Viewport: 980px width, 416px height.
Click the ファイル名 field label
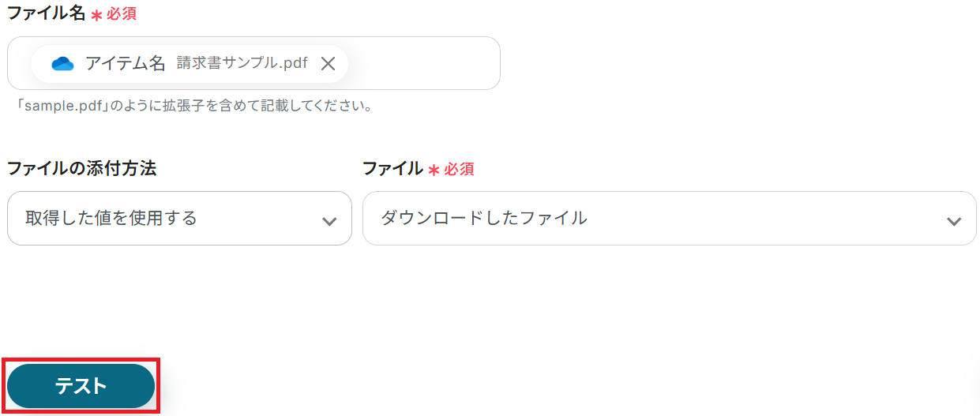click(46, 13)
